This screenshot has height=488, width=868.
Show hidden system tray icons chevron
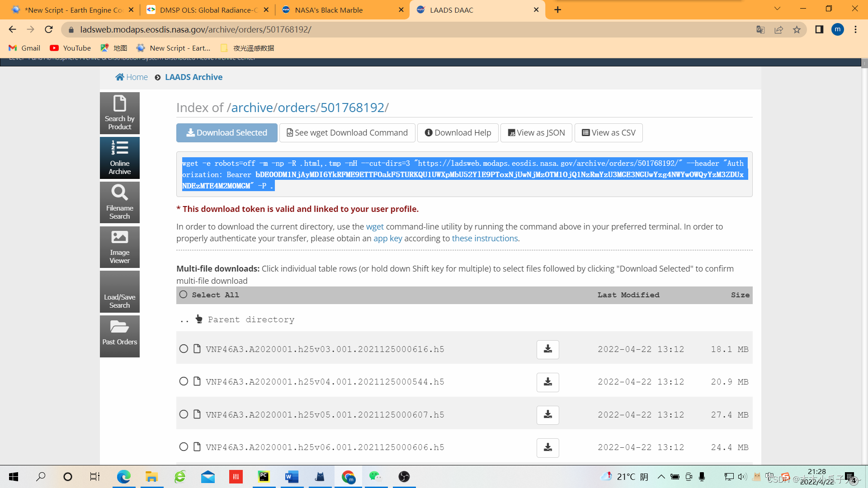point(661,477)
